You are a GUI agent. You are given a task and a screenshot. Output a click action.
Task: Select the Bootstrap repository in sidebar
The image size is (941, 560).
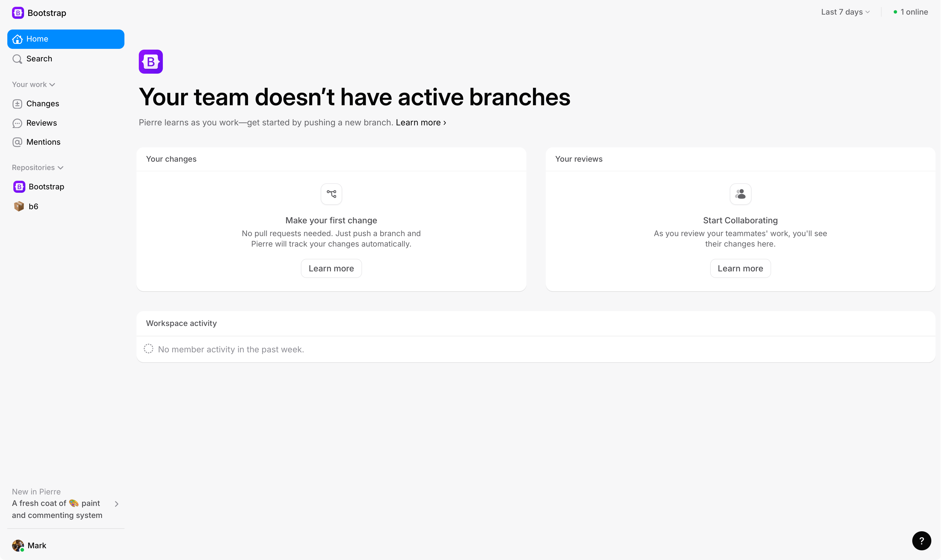point(46,187)
